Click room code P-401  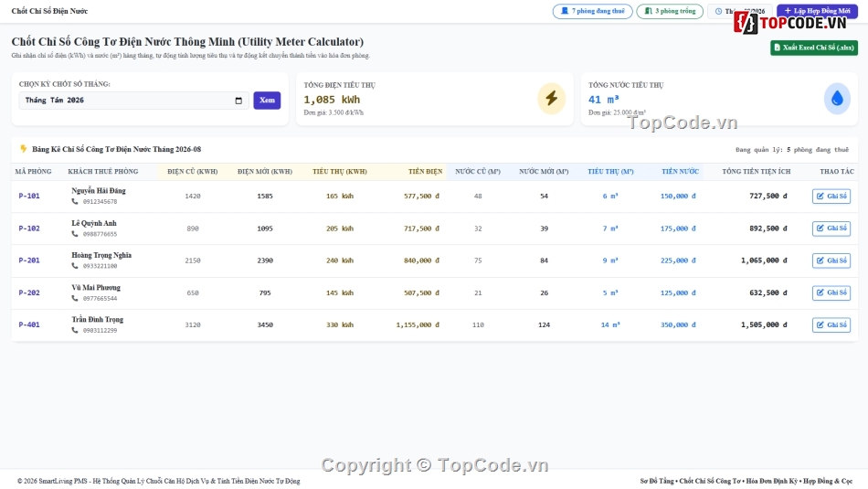click(29, 324)
